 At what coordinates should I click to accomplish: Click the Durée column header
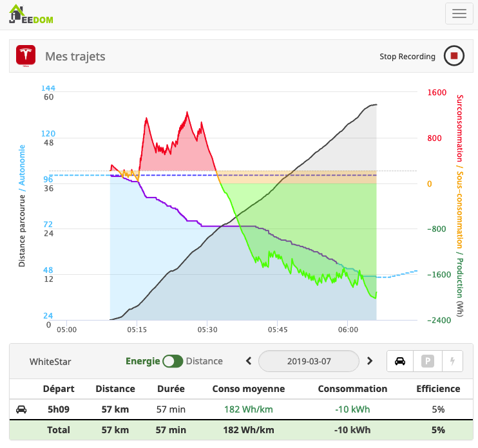click(x=171, y=389)
